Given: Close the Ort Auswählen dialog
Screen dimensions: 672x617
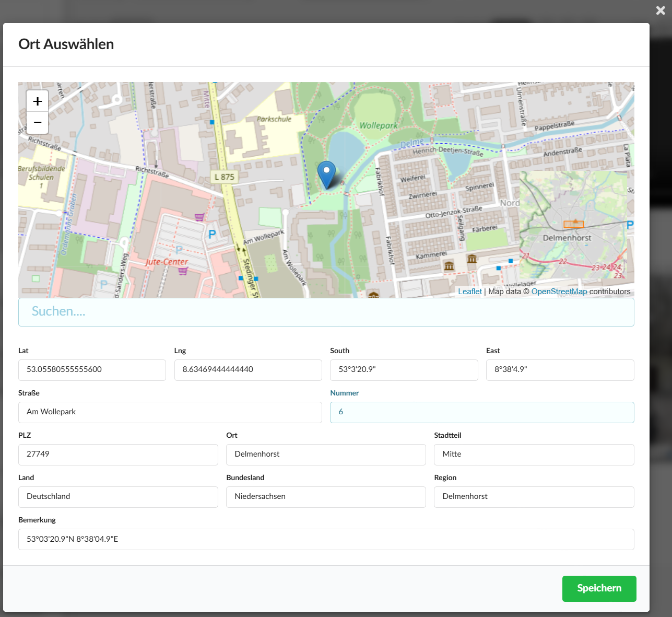Looking at the screenshot, I should [x=659, y=10].
